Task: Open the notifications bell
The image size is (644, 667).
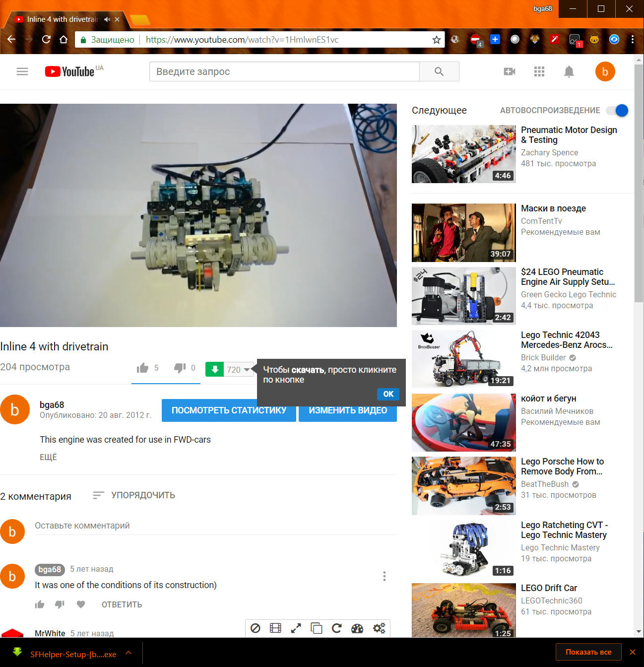Action: (x=569, y=71)
